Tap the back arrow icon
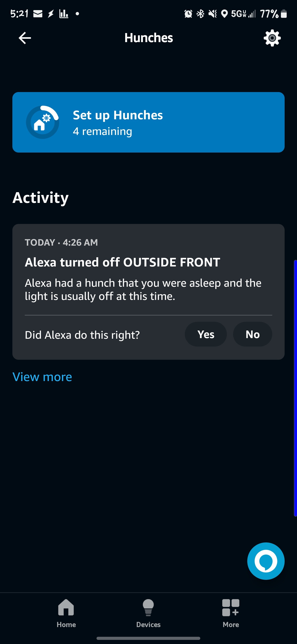This screenshot has height=644, width=297. [25, 38]
